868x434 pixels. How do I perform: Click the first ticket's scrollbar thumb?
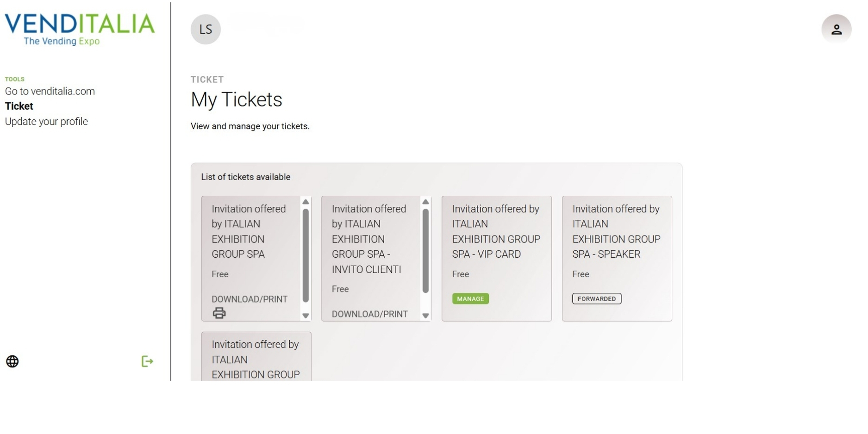[306, 255]
